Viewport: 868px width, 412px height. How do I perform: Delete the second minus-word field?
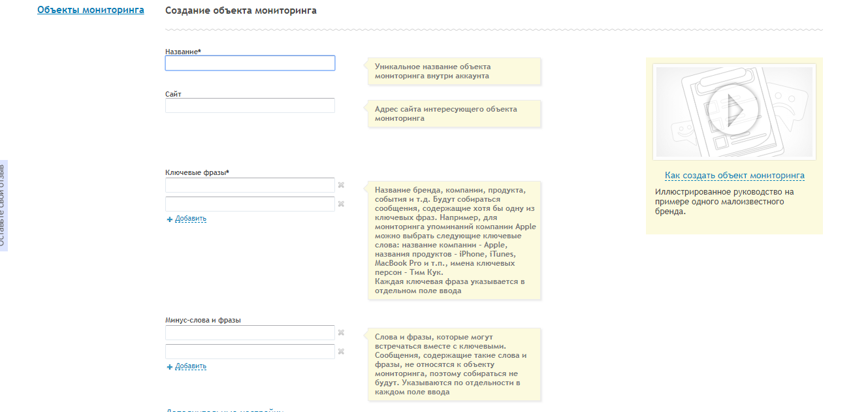tap(341, 352)
